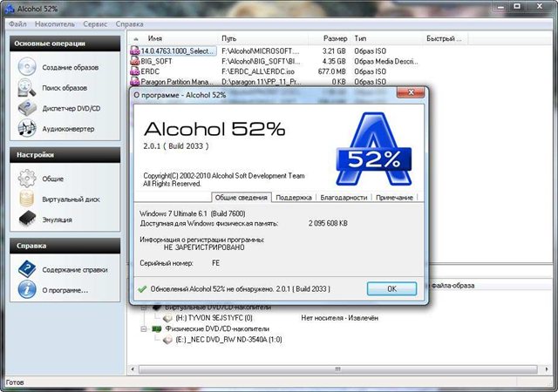Screen dimensions: 558x392
Task: Sort the list by Тип column header
Action: point(387,38)
